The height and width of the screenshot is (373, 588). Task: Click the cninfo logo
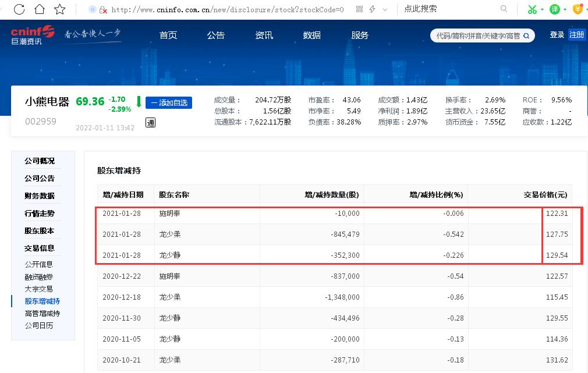[x=33, y=35]
